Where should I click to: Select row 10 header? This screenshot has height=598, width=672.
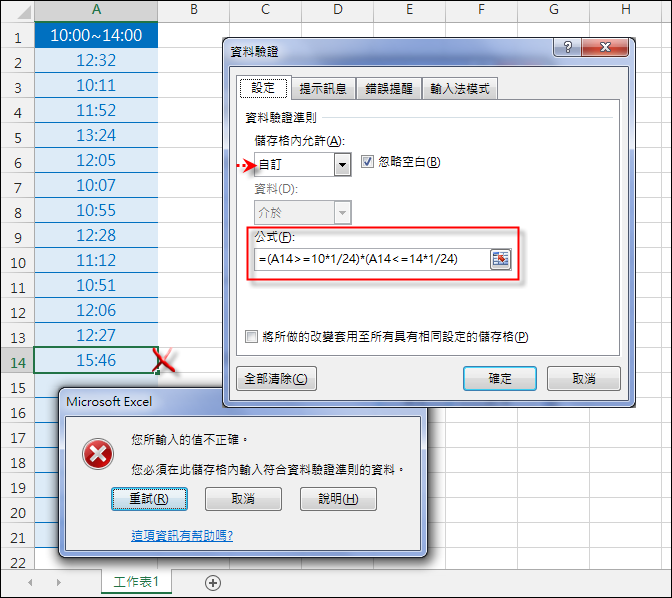coord(18,262)
